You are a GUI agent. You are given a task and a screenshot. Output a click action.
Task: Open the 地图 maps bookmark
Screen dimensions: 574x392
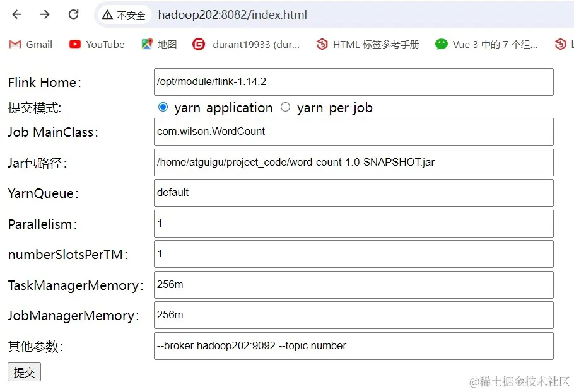pyautogui.click(x=159, y=44)
